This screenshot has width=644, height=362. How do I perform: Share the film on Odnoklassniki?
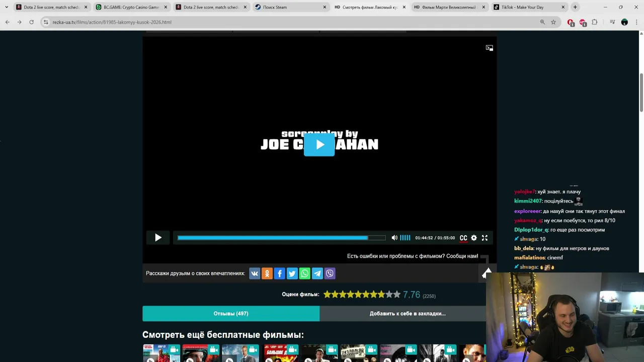pyautogui.click(x=267, y=274)
